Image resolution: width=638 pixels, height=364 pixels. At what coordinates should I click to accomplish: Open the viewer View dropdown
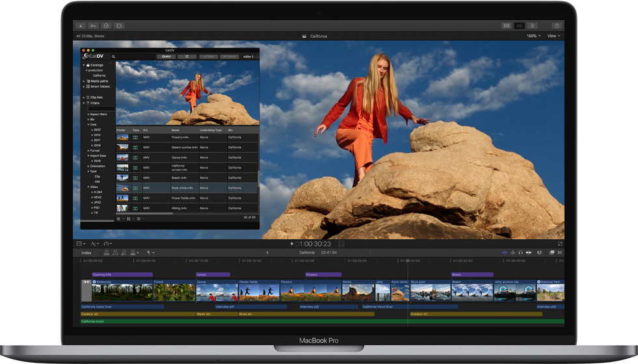pos(553,36)
